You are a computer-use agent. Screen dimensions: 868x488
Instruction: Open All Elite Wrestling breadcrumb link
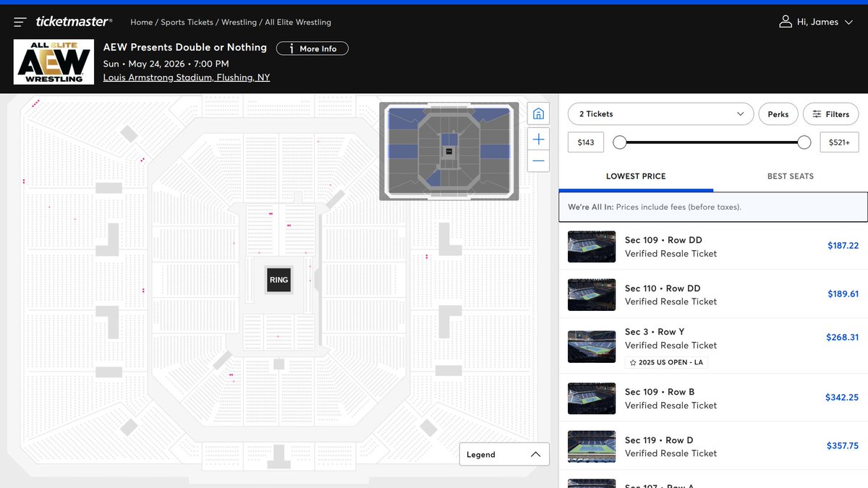298,22
